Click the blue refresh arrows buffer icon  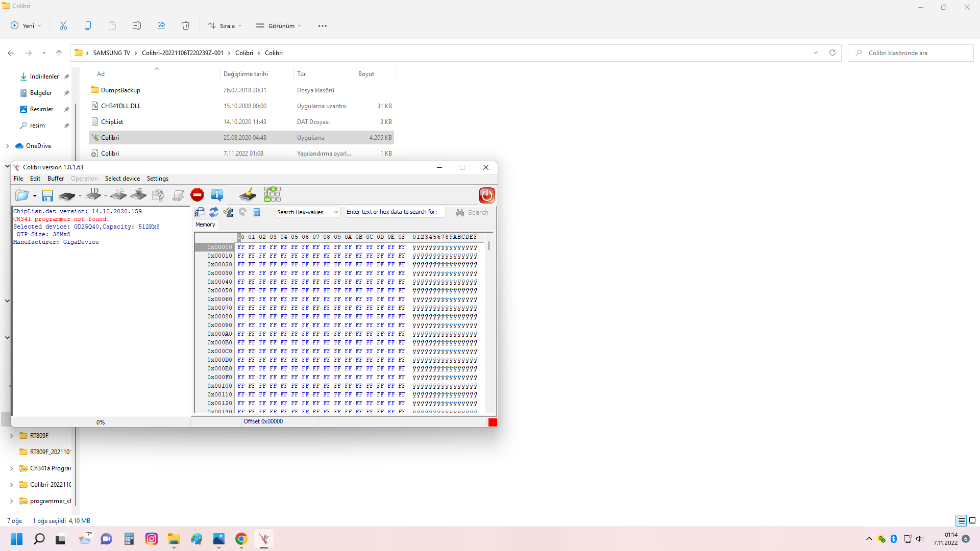click(x=214, y=212)
